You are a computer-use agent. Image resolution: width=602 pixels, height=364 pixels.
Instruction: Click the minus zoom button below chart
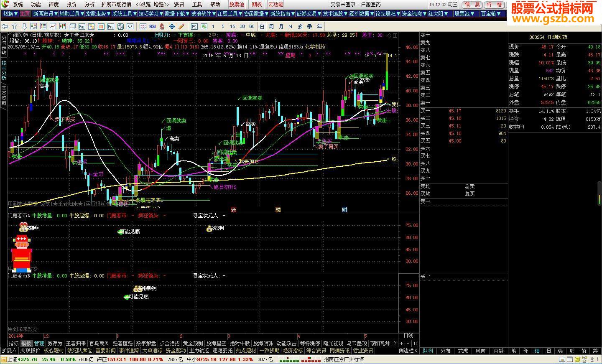click(408, 343)
